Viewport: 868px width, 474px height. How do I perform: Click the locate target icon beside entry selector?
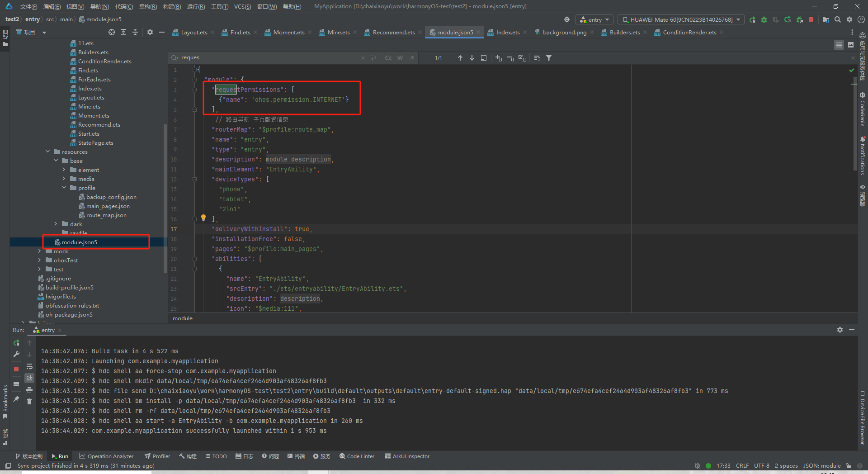coord(567,19)
